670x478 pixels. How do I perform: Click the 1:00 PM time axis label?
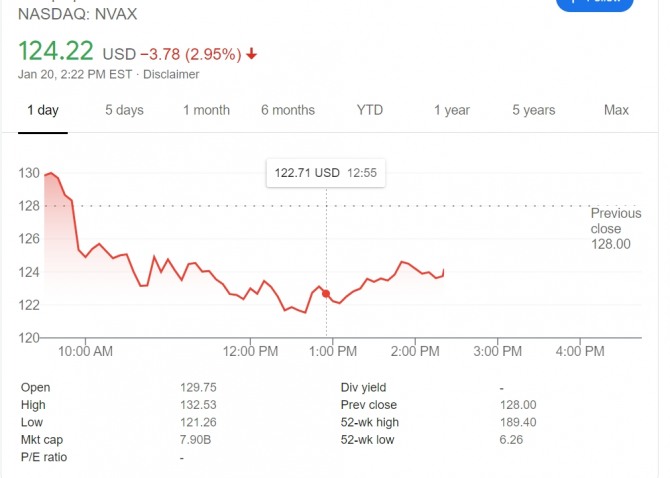(x=333, y=351)
